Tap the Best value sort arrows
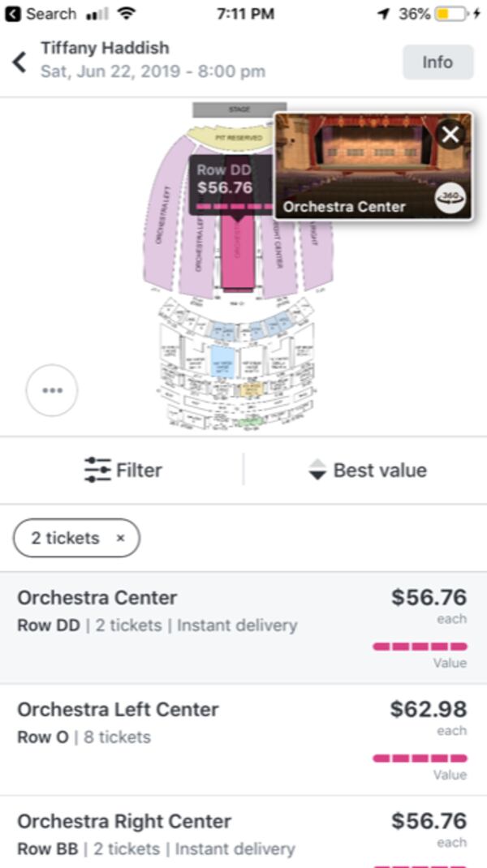 (317, 471)
